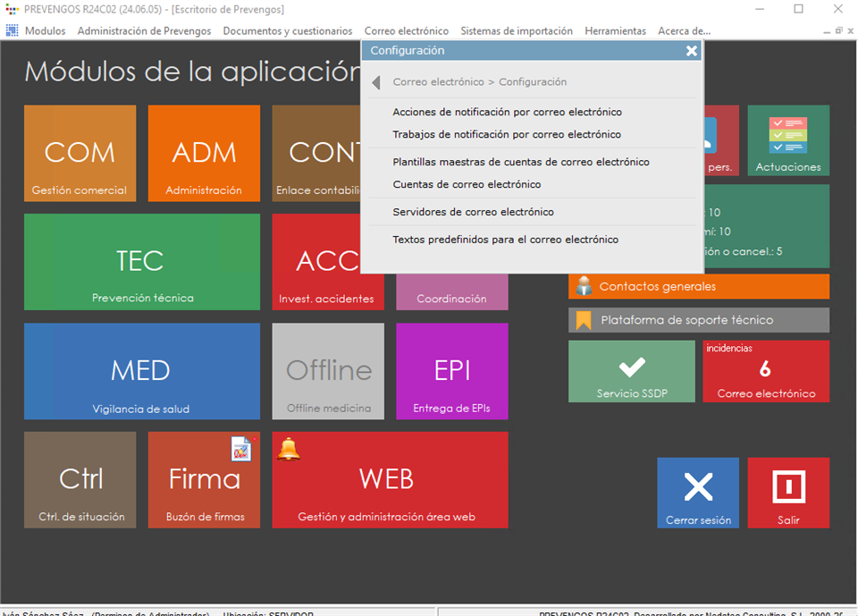Open the ADM Administración module tile

click(x=204, y=153)
